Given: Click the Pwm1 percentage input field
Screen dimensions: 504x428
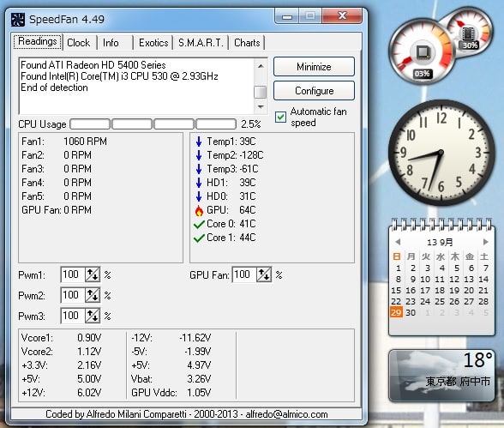Looking at the screenshot, I should coord(73,275).
